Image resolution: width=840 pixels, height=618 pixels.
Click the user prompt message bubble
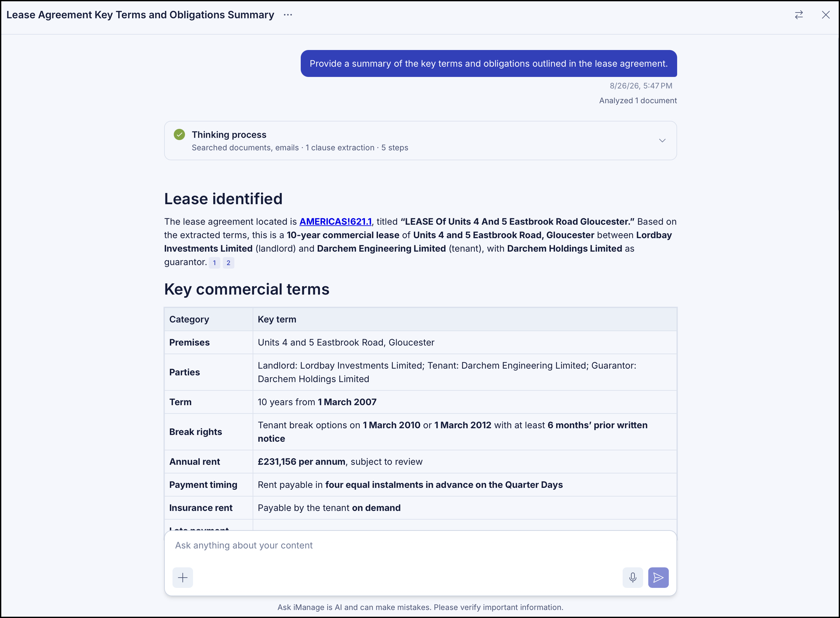(x=489, y=63)
